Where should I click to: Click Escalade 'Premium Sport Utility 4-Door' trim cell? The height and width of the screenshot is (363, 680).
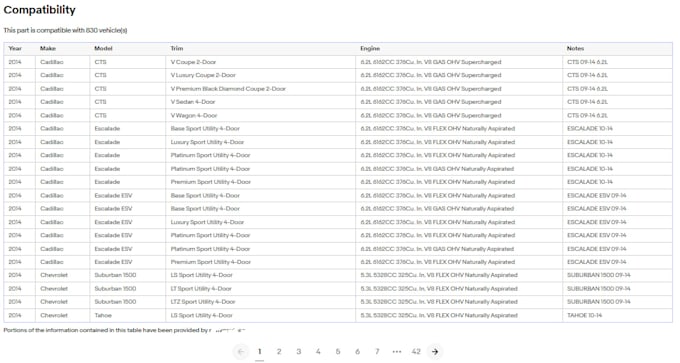(260, 182)
